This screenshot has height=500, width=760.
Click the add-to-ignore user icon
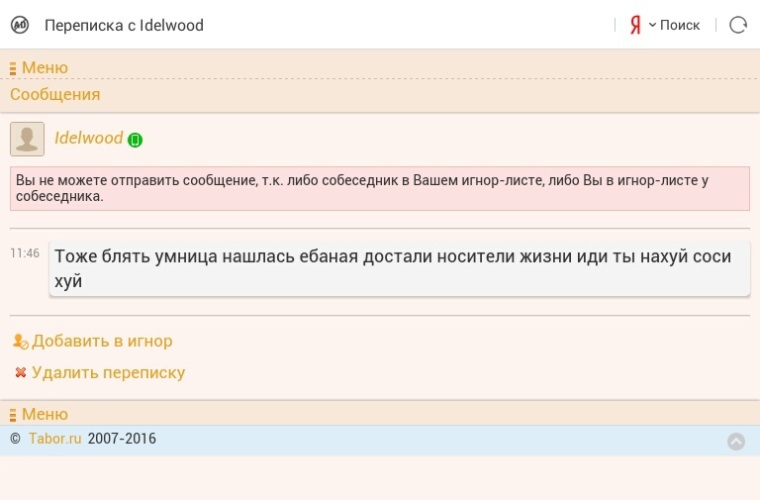pyautogui.click(x=20, y=341)
